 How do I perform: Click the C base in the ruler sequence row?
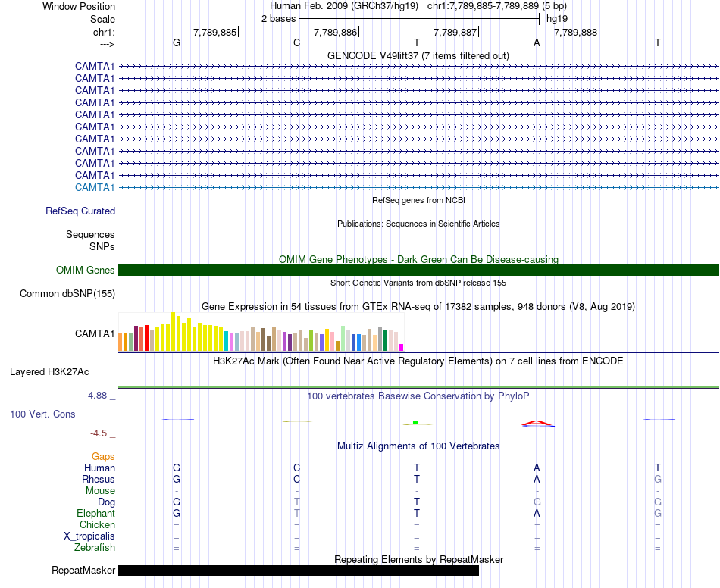pos(296,42)
